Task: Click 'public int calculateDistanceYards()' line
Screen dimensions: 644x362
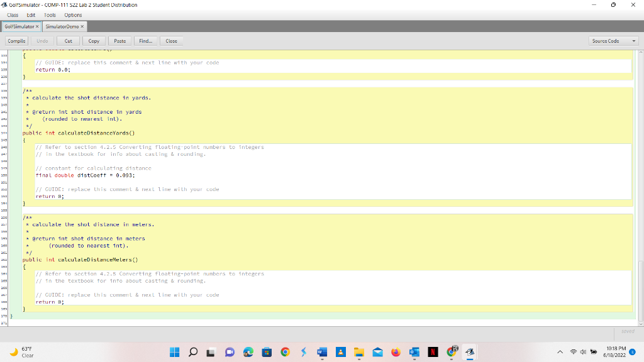Action: [x=79, y=133]
